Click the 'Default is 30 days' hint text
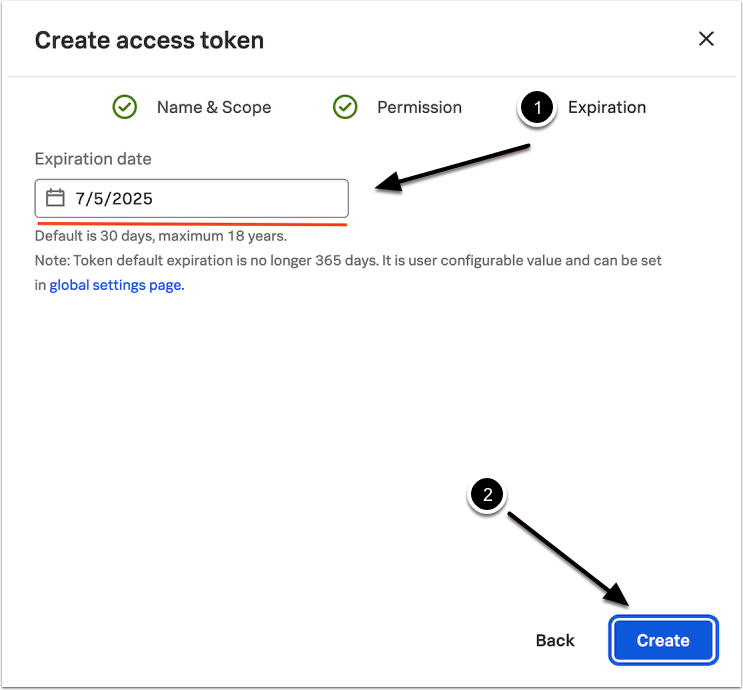Viewport: 743px width, 690px height. tap(160, 237)
